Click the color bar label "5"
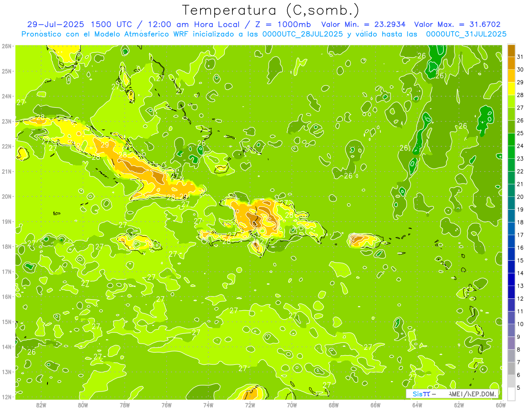This screenshot has height=411, width=532. point(520,388)
